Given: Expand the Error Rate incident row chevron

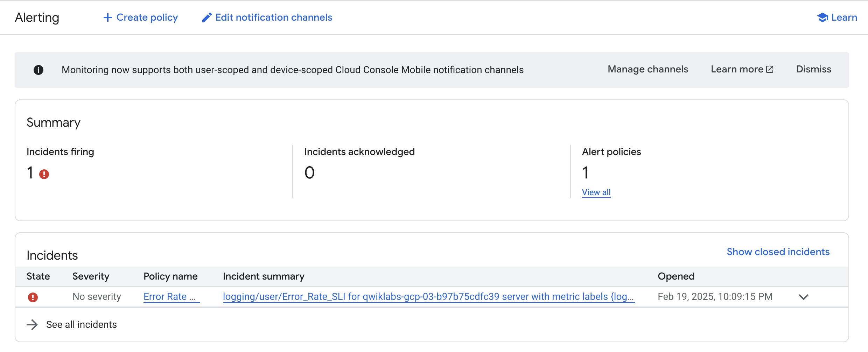Looking at the screenshot, I should [x=804, y=297].
